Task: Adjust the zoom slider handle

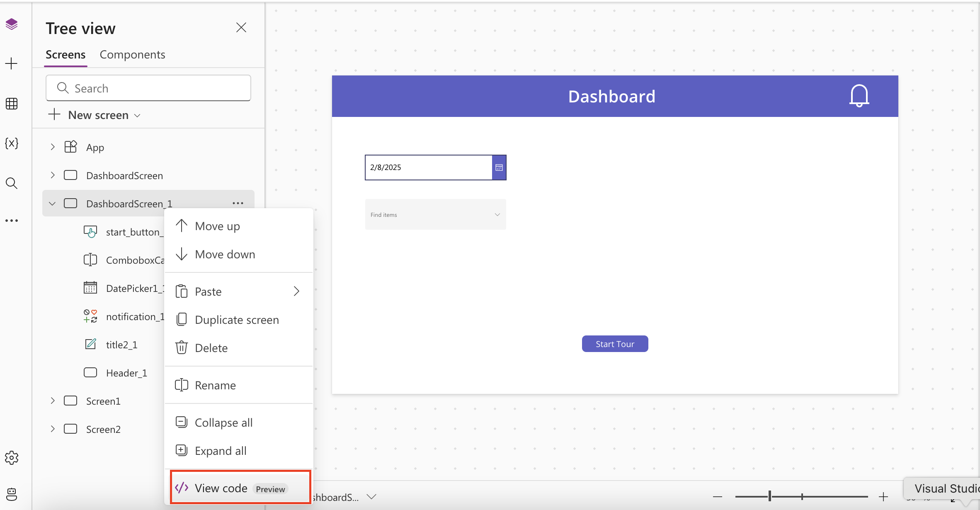Action: click(x=770, y=496)
